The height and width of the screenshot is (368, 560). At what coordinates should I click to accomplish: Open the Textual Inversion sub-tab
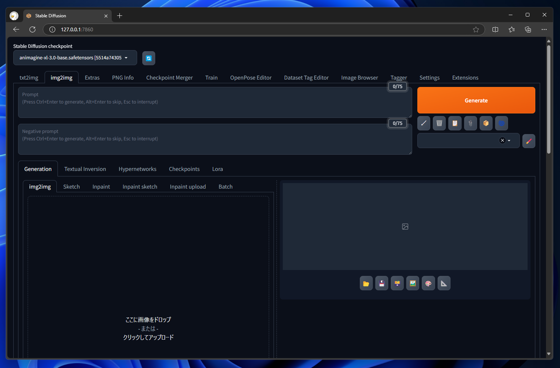tap(85, 169)
